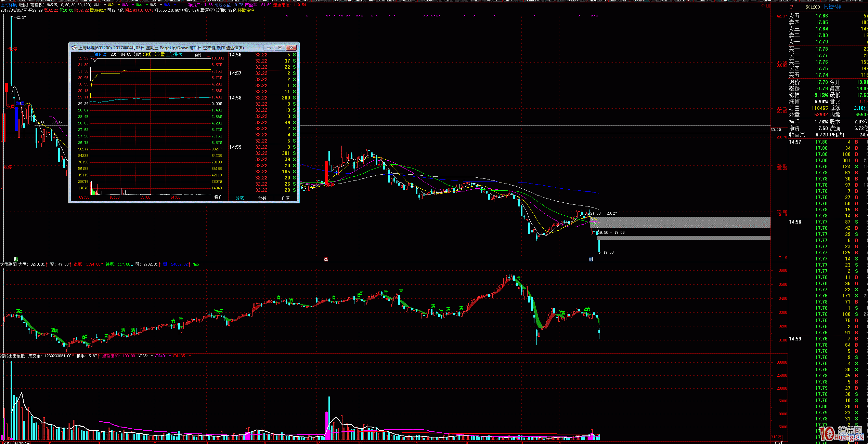Click the thin gray gap band beside 19.50
Image resolution: width=868 pixels, height=444 pixels.
point(684,238)
